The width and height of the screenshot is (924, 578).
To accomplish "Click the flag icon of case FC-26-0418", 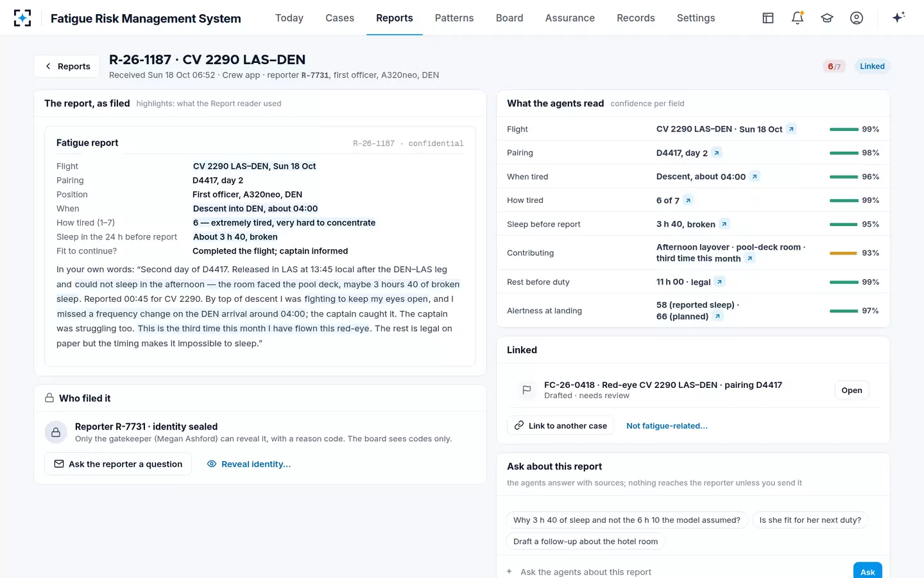I will pos(527,390).
